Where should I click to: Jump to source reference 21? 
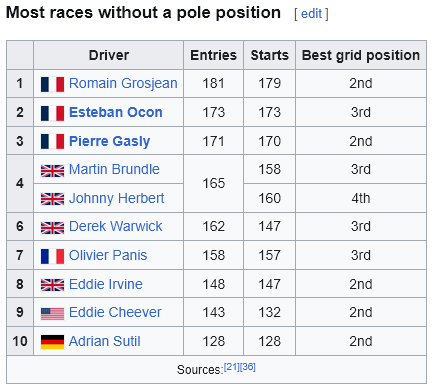pyautogui.click(x=232, y=367)
